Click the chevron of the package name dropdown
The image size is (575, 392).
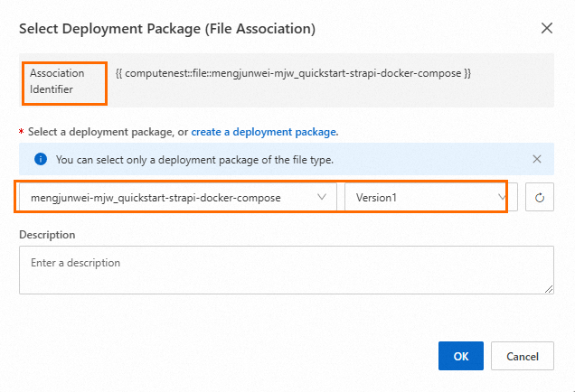[x=322, y=197]
